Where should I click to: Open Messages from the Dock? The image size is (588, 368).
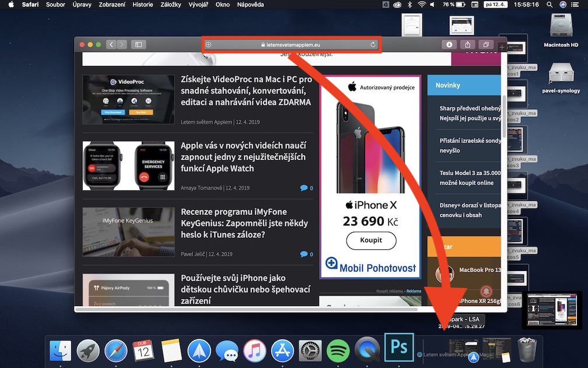pyautogui.click(x=227, y=351)
